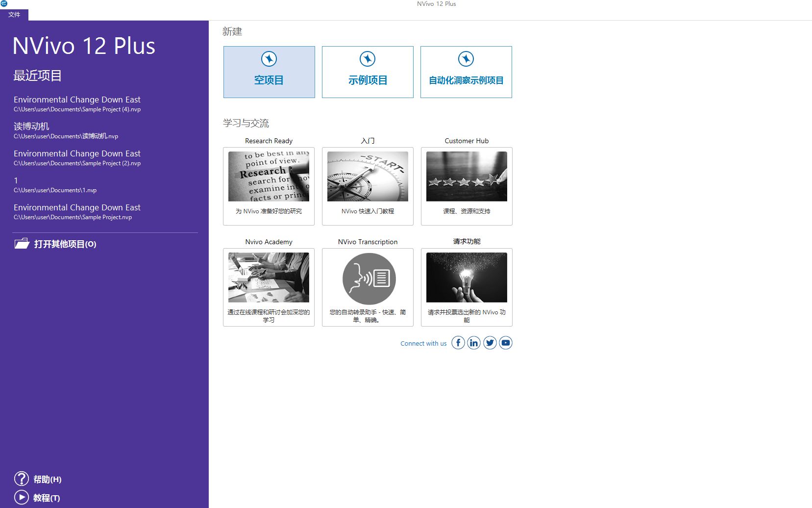
Task: Open recent project Sample Project.nvp
Action: tap(77, 212)
